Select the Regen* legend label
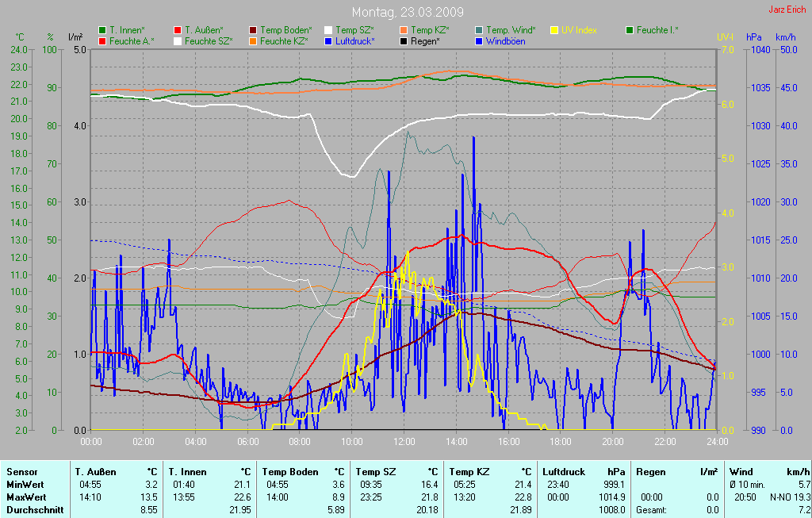This screenshot has width=812, height=518. pos(425,41)
